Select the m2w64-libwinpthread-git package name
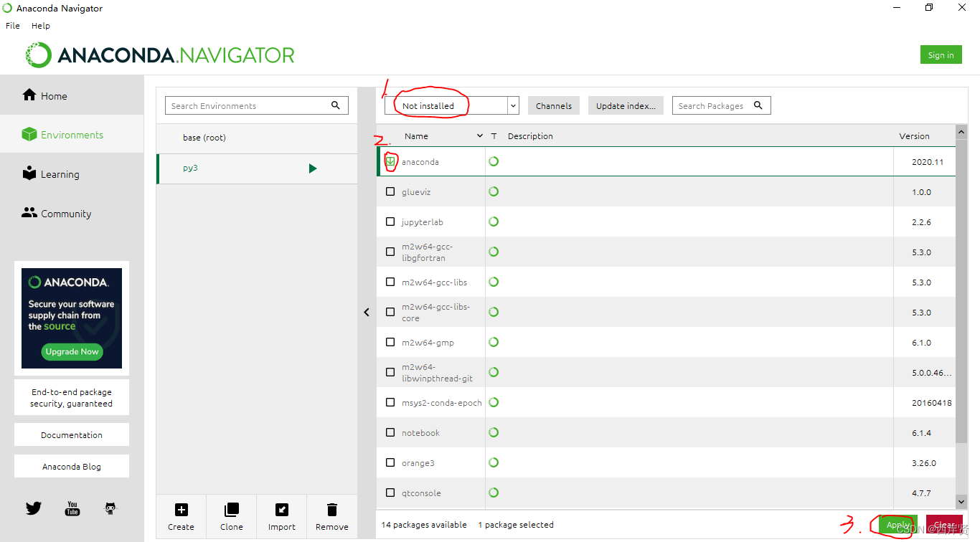This screenshot has height=542, width=980. [437, 372]
